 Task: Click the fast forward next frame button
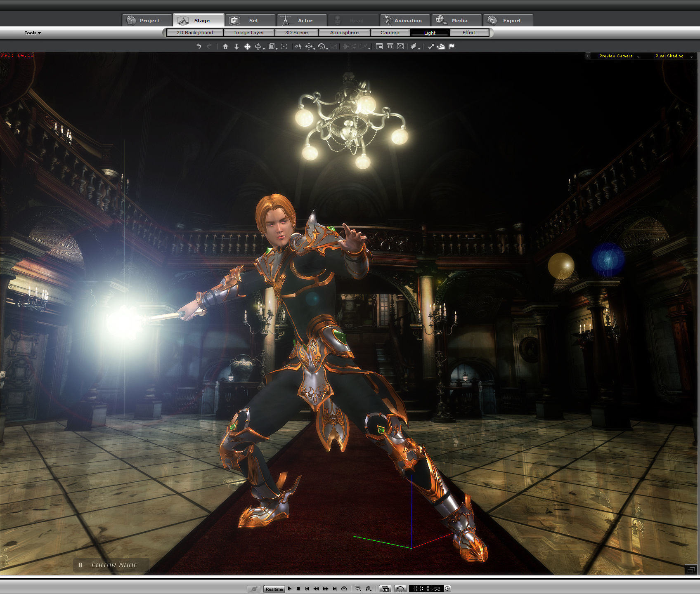326,589
